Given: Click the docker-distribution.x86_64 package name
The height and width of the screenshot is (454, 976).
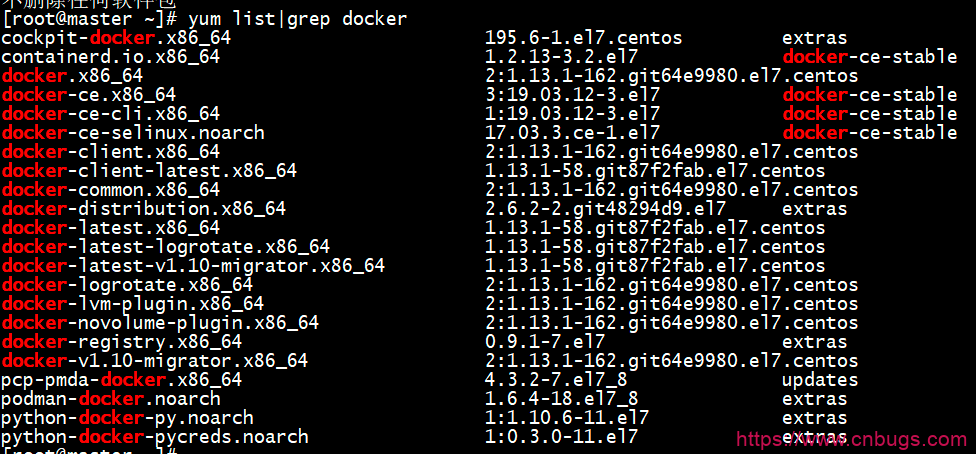Looking at the screenshot, I should point(143,209).
